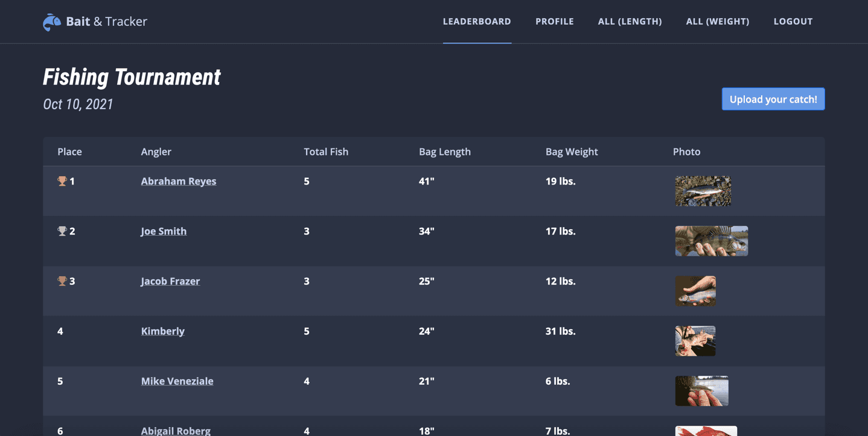View Joe Smith's catch photo
868x436 pixels.
[711, 241]
